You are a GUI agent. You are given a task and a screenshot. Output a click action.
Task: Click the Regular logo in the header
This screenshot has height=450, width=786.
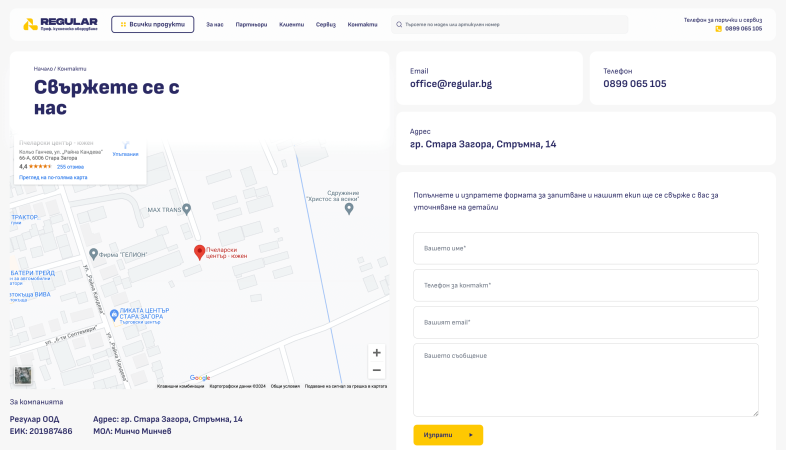tap(60, 24)
